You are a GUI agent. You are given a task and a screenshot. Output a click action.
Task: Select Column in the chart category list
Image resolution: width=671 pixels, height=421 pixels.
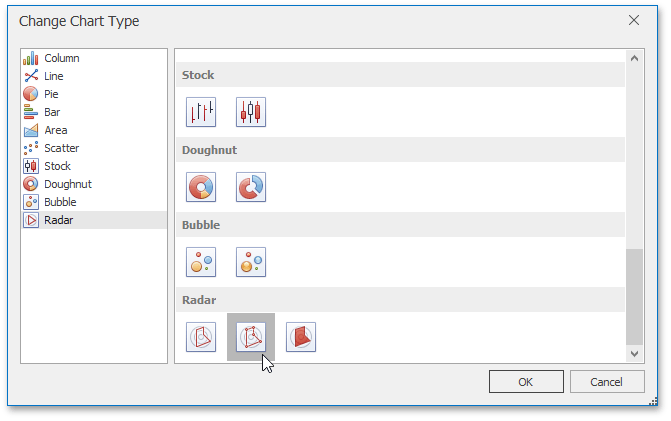coord(61,58)
